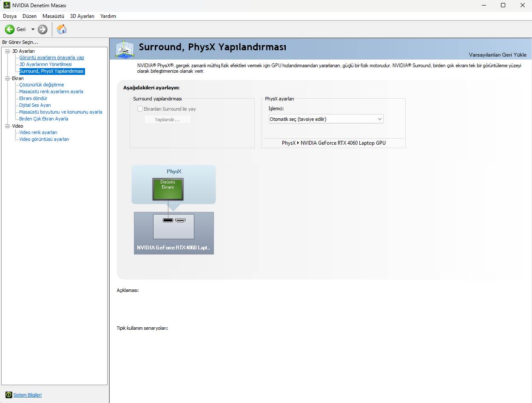
Task: Open Video renk ayarları page
Action: (x=38, y=132)
